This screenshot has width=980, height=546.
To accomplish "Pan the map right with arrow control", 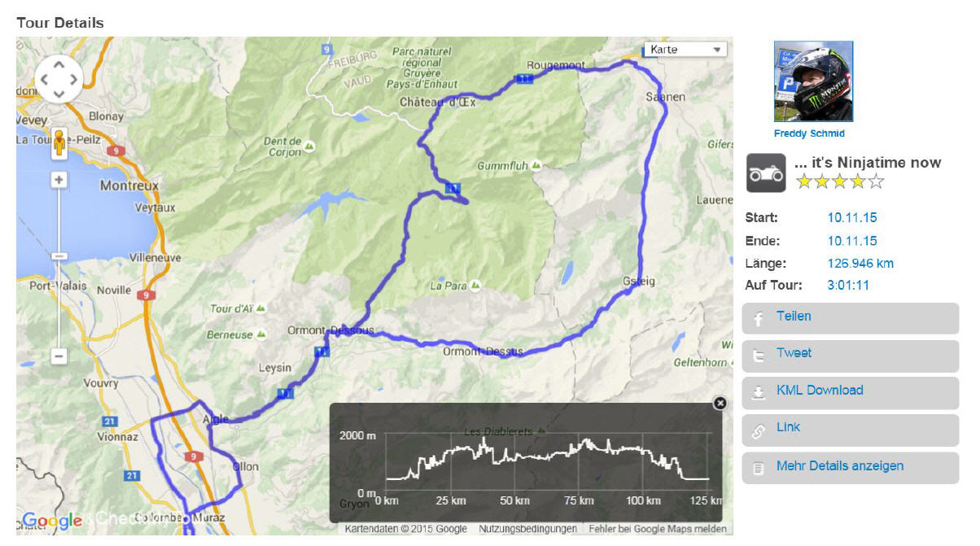I will point(73,79).
